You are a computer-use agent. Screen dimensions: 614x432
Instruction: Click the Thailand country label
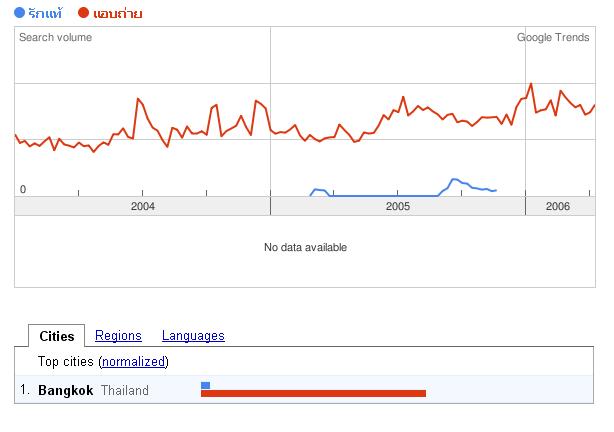(x=125, y=390)
